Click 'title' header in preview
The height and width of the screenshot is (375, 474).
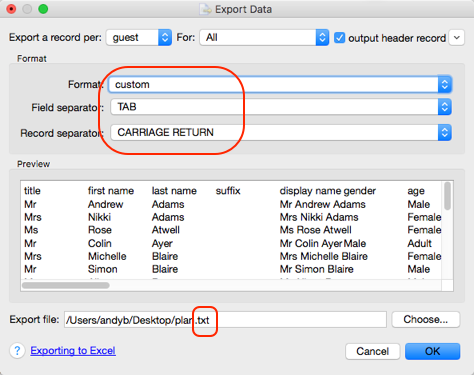click(32, 191)
